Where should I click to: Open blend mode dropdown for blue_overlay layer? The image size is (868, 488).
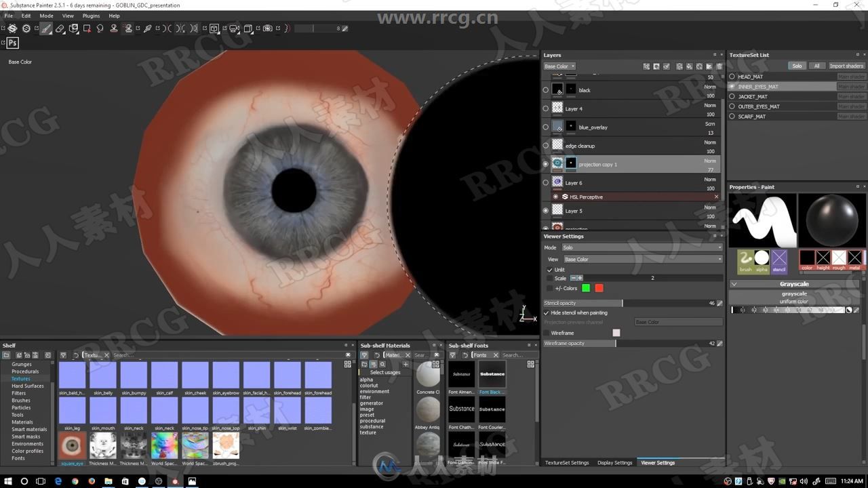(x=710, y=124)
